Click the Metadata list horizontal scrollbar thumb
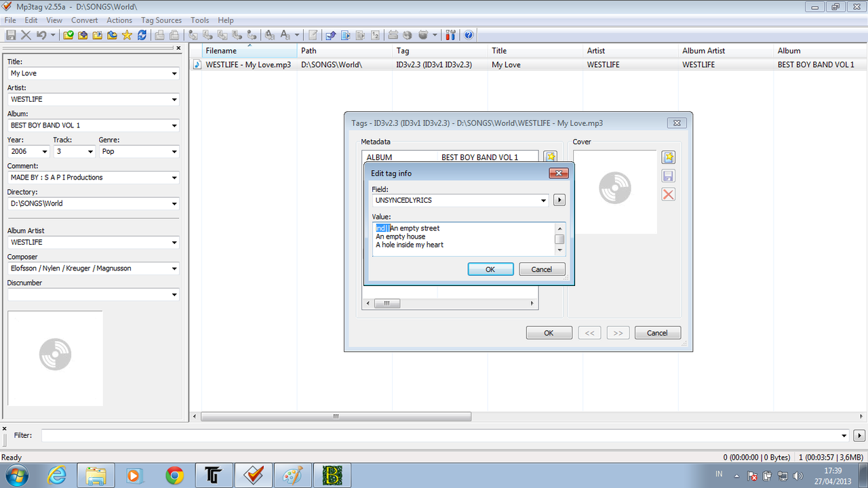Viewport: 868px width, 488px height. (387, 304)
